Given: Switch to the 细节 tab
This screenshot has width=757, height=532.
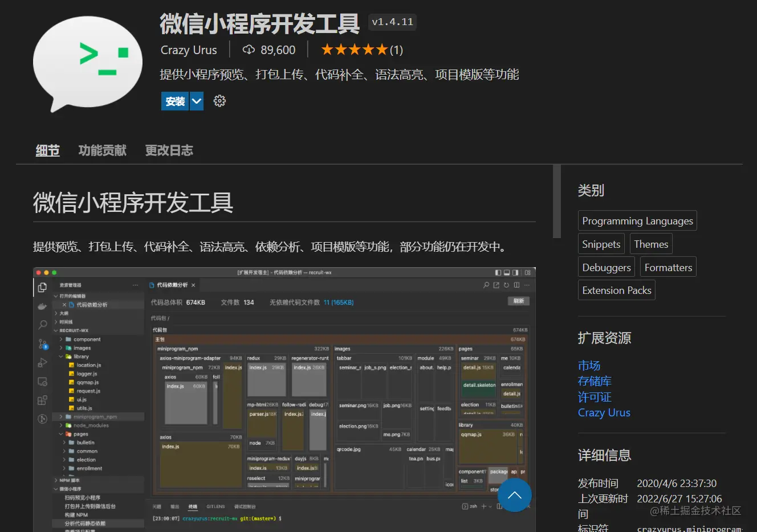Looking at the screenshot, I should tap(48, 150).
